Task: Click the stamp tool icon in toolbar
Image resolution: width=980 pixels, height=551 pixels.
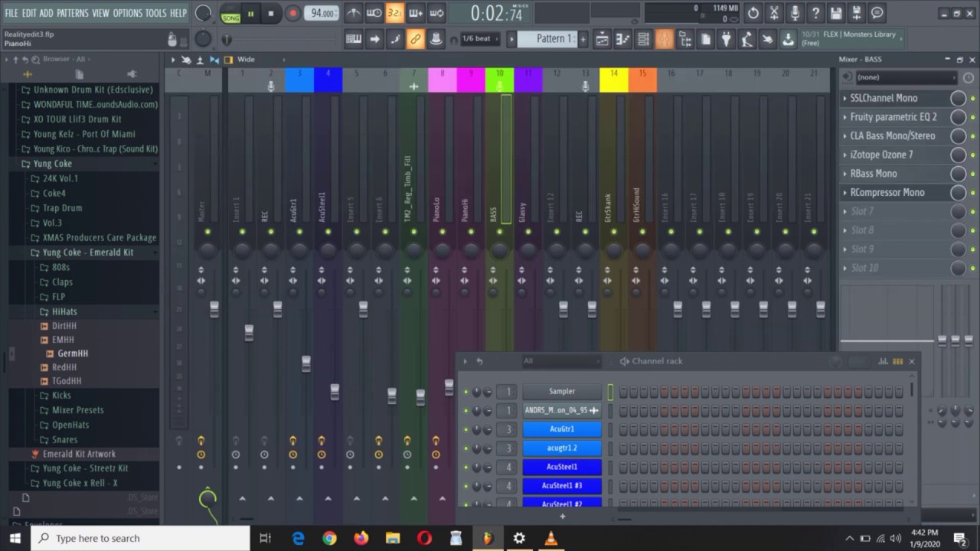Action: click(436, 39)
